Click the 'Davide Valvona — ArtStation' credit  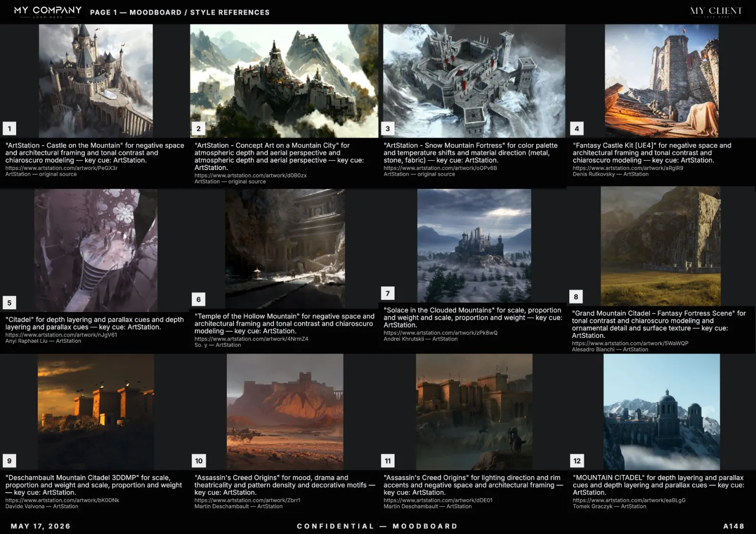[x=42, y=507]
